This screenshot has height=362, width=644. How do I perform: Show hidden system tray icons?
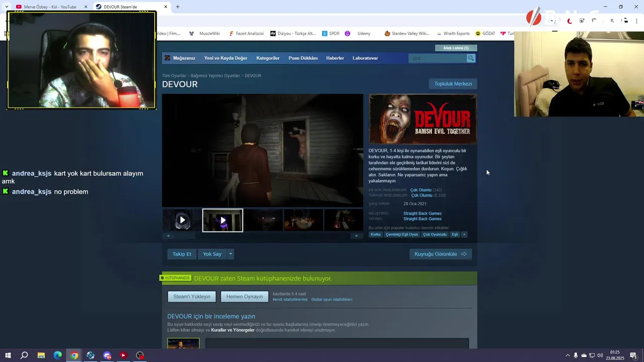[x=568, y=355]
